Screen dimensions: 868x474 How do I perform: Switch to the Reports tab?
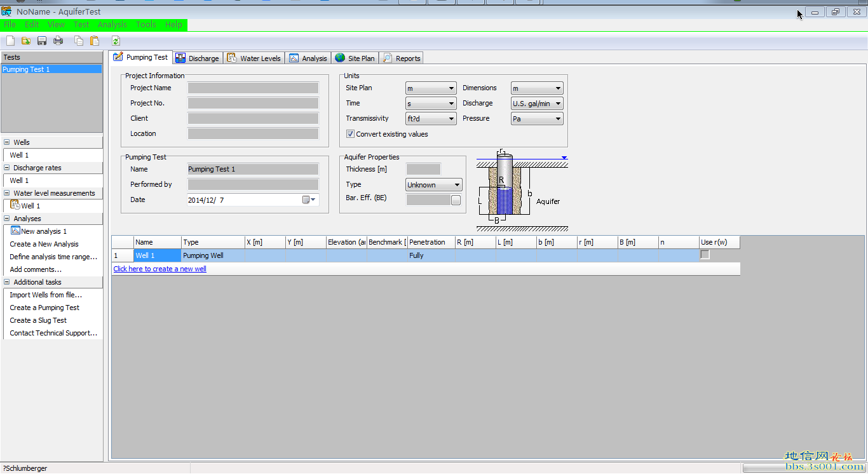[402, 58]
